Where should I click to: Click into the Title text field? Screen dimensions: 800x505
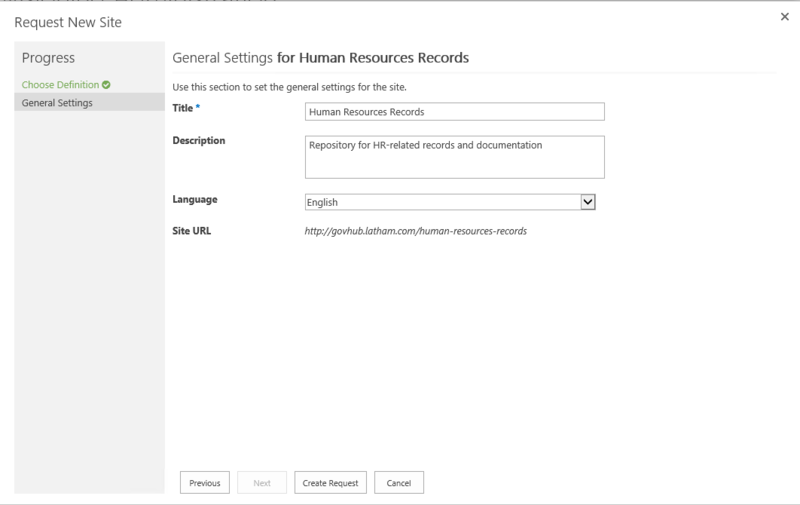coord(454,112)
